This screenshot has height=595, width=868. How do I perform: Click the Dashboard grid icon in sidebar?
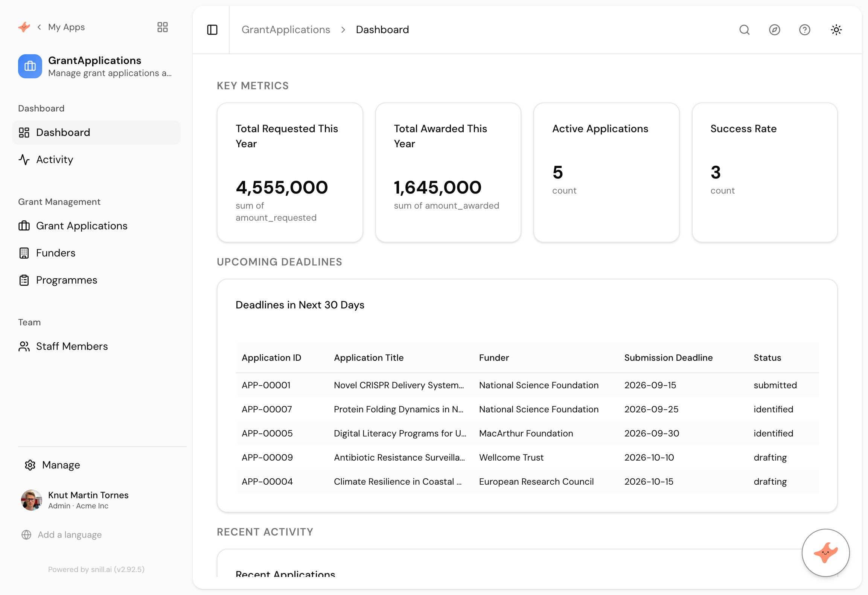tap(24, 133)
